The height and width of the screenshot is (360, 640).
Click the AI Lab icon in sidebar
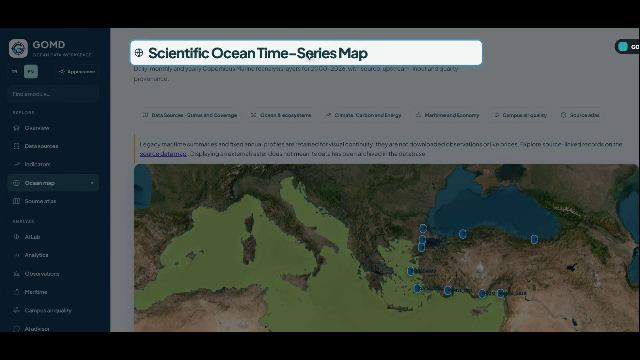pos(16,237)
